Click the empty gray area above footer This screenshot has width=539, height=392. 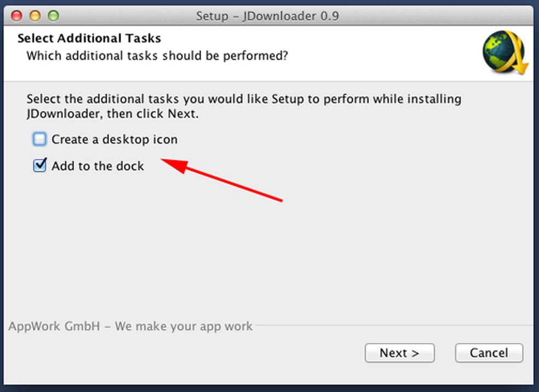pyautogui.click(x=274, y=257)
